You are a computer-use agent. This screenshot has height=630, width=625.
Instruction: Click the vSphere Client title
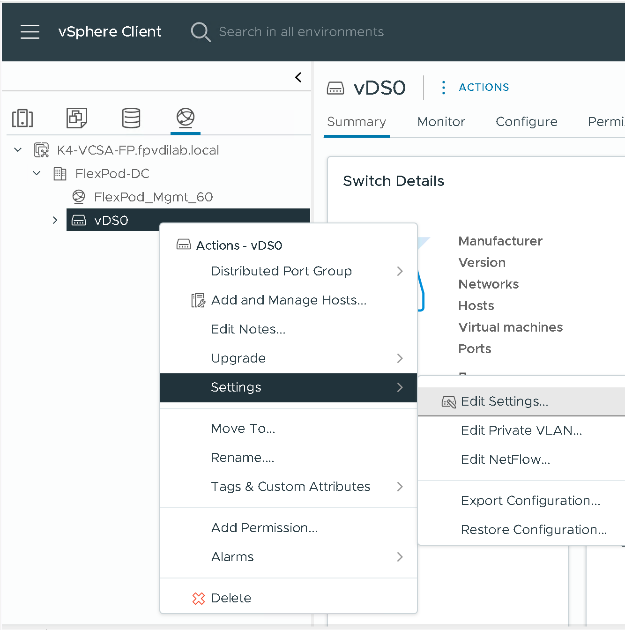110,32
